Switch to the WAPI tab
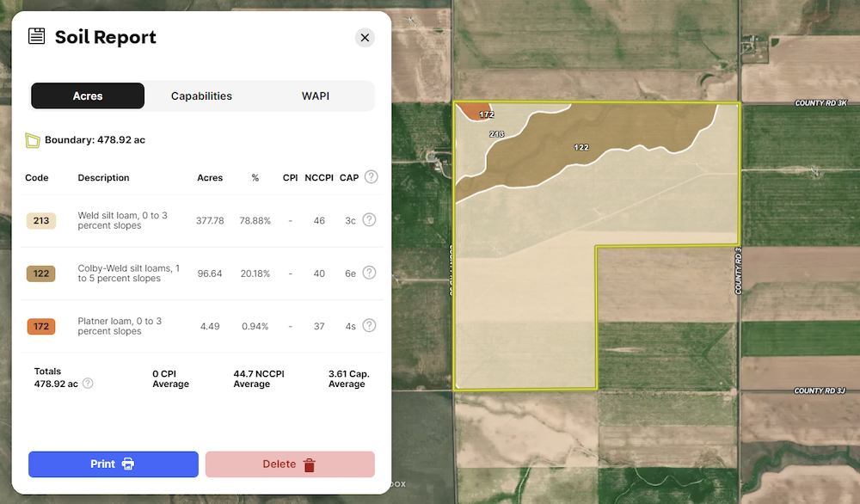 (315, 96)
